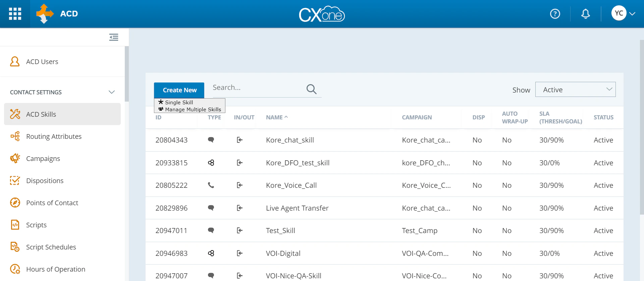Select skill ID 20804343
The image size is (644, 281).
[171, 140]
